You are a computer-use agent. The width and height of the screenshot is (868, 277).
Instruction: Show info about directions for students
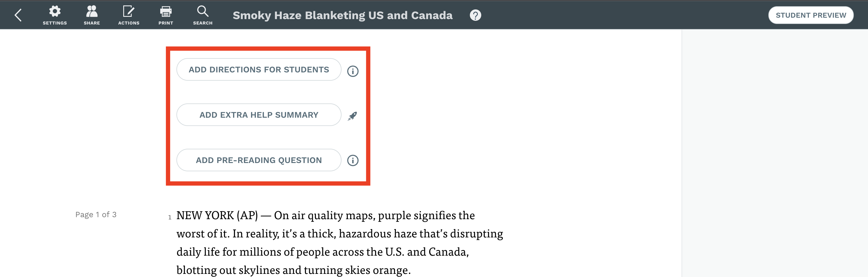tap(353, 71)
